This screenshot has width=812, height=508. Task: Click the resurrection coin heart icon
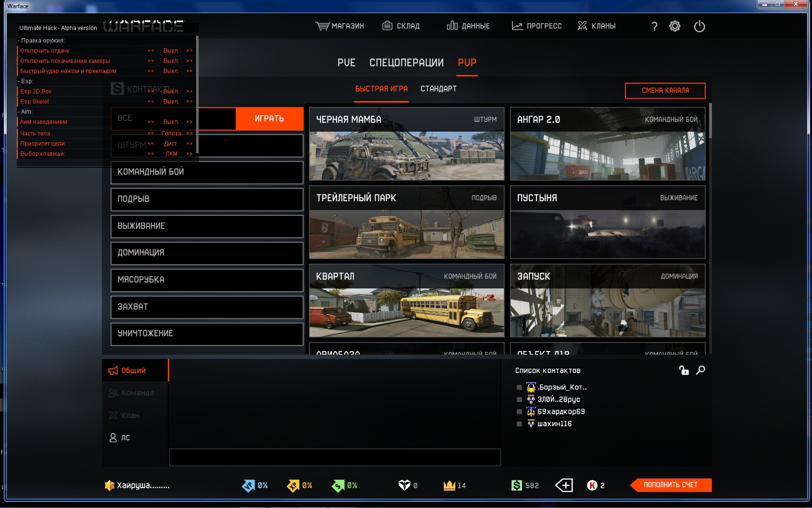click(404, 485)
